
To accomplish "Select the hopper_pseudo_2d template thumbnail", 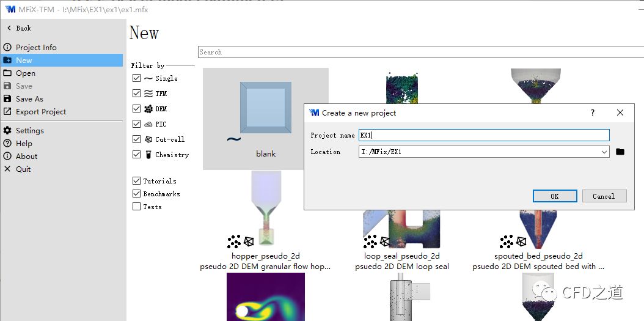I will tap(265, 208).
